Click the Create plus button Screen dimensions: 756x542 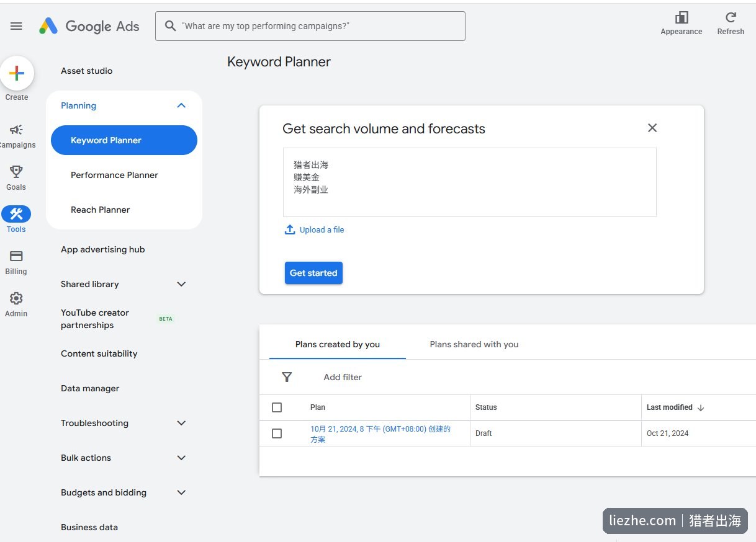tap(17, 73)
